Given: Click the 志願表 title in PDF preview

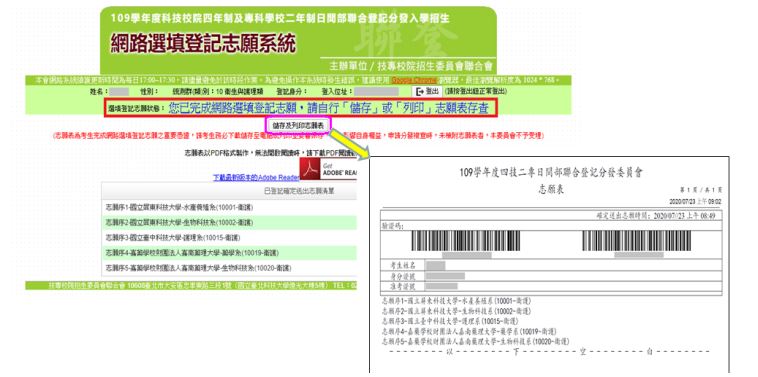Looking at the screenshot, I should (551, 190).
